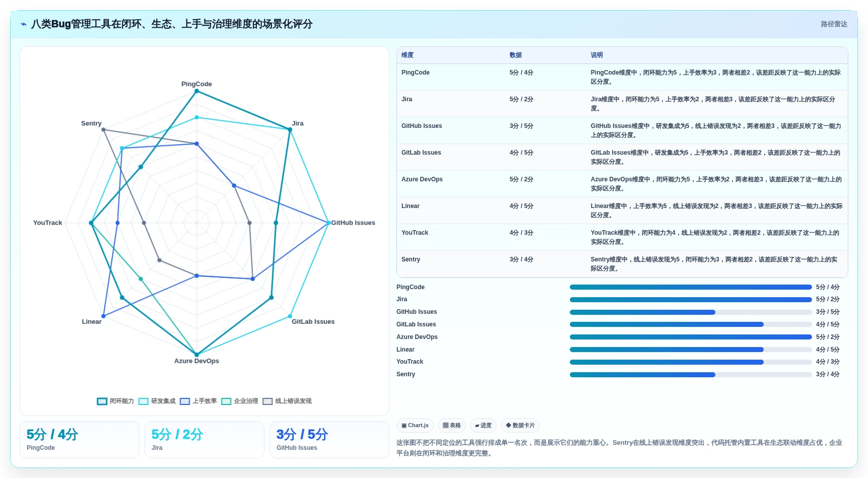
Task: Click YouTrack cell in table
Action: coord(415,233)
